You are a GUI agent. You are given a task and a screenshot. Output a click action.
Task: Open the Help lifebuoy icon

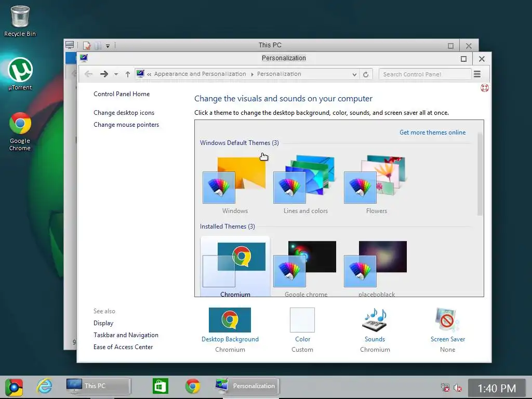tap(485, 88)
